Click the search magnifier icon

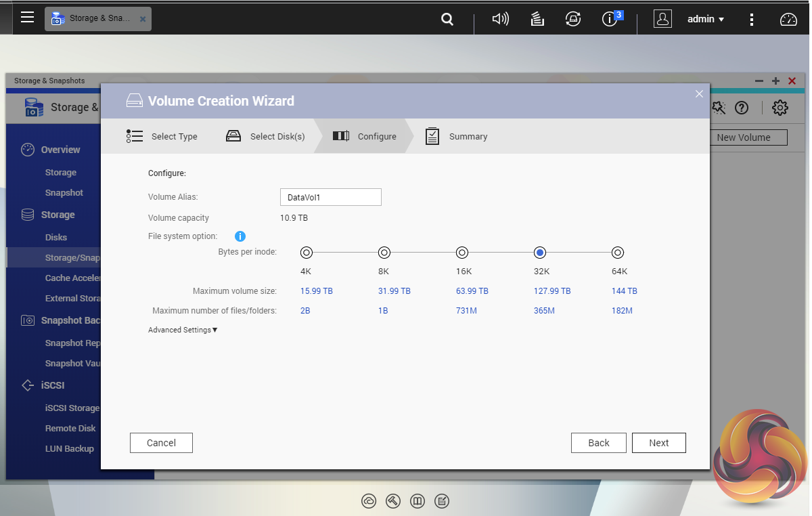(447, 20)
